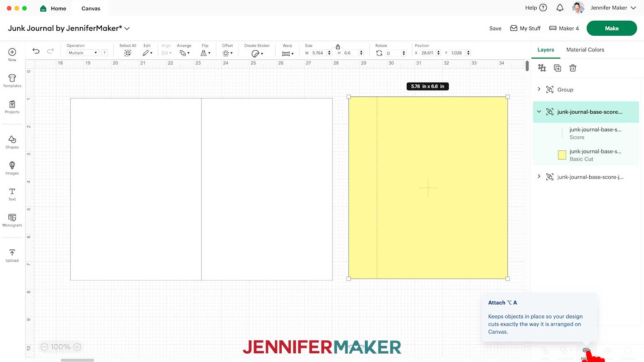Screen dimensions: 644x362
Task: Zoom out with the minus icon
Action: click(44, 347)
